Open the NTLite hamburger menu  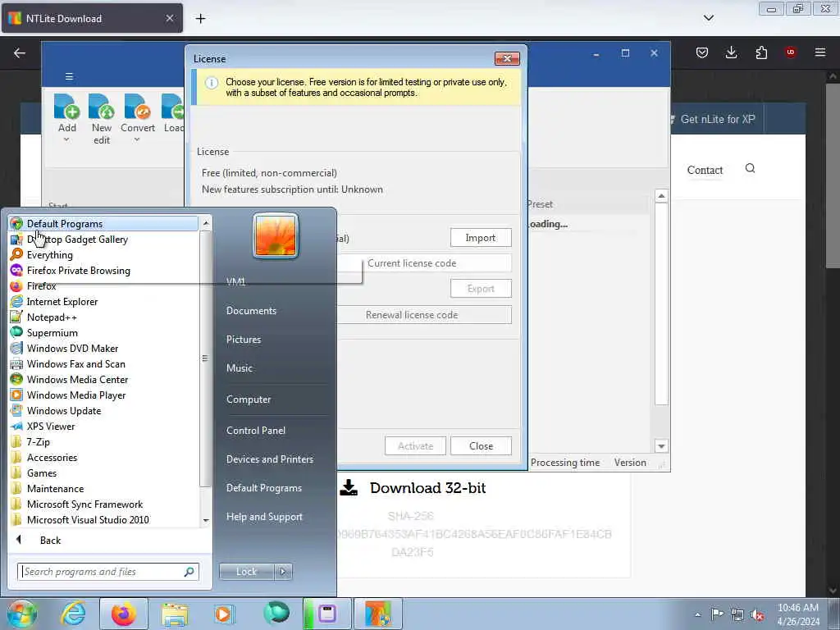pyautogui.click(x=69, y=76)
